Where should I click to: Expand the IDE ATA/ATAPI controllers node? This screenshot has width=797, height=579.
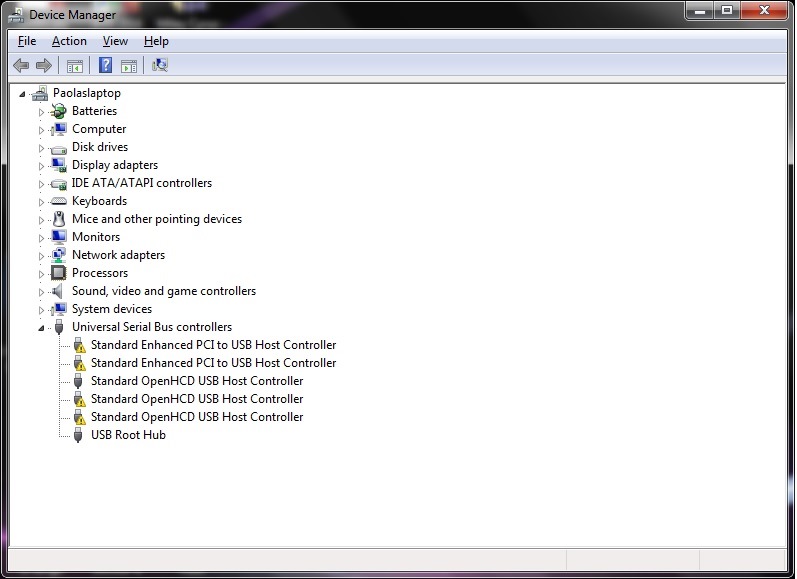[x=41, y=184]
